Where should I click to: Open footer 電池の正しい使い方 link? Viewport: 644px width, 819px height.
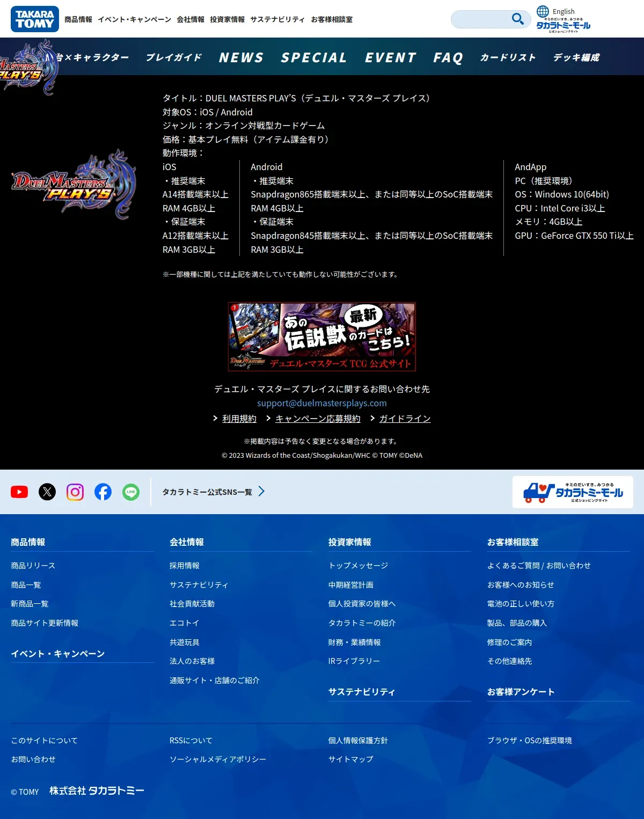(521, 604)
